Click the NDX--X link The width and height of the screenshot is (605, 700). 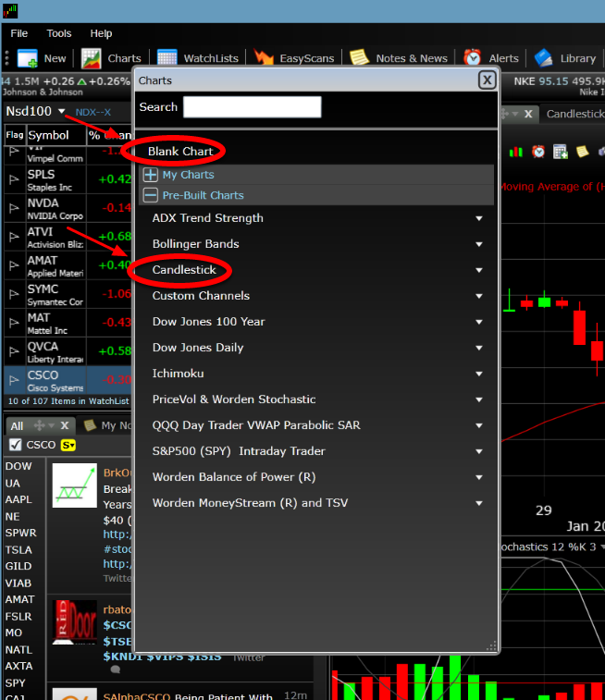pyautogui.click(x=93, y=112)
